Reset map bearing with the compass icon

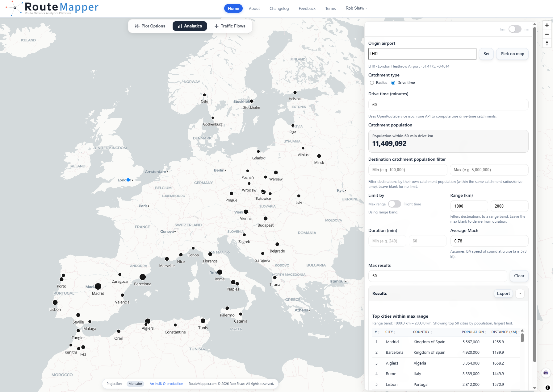[x=547, y=43]
